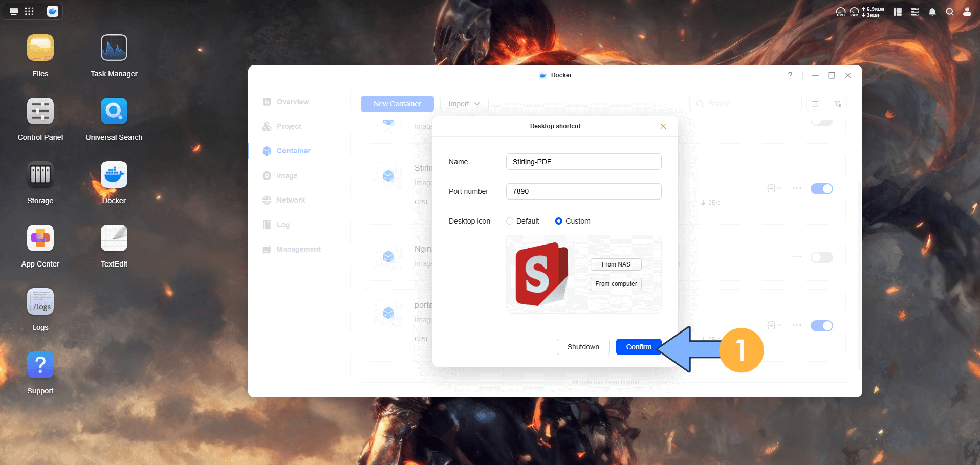The height and width of the screenshot is (465, 980).
Task: Click the filter icon beside Search
Action: 838,104
